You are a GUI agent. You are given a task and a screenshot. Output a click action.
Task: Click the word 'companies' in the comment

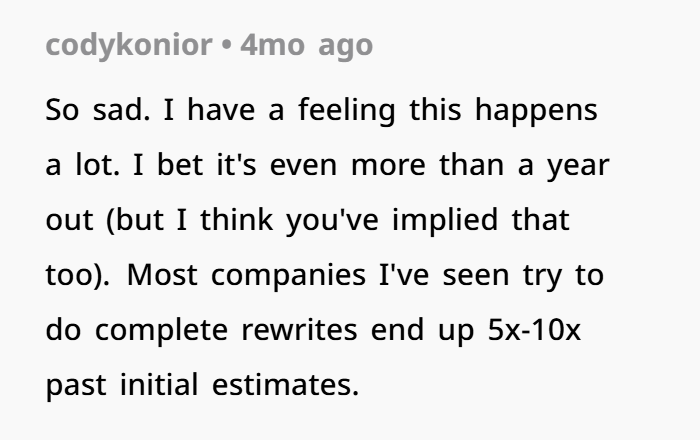click(x=288, y=276)
